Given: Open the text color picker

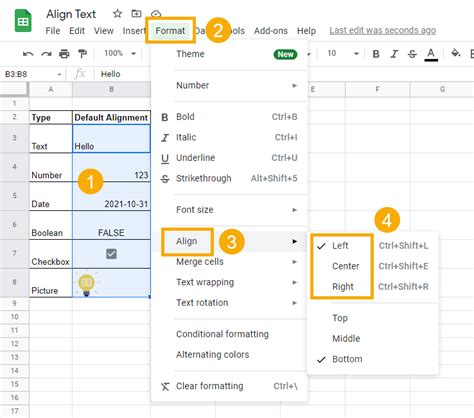Looking at the screenshot, I should tap(431, 54).
